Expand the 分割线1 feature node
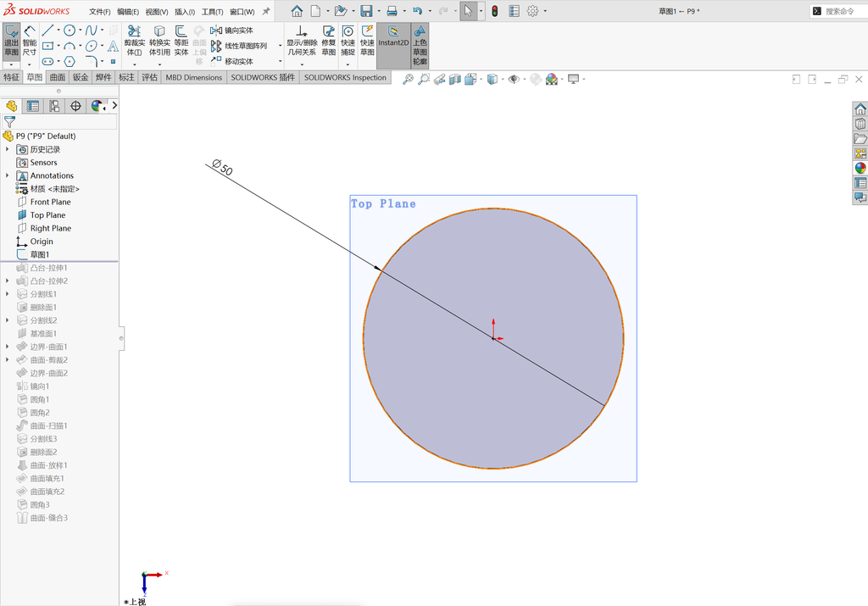Screen dimensions: 868x606 tap(7, 294)
